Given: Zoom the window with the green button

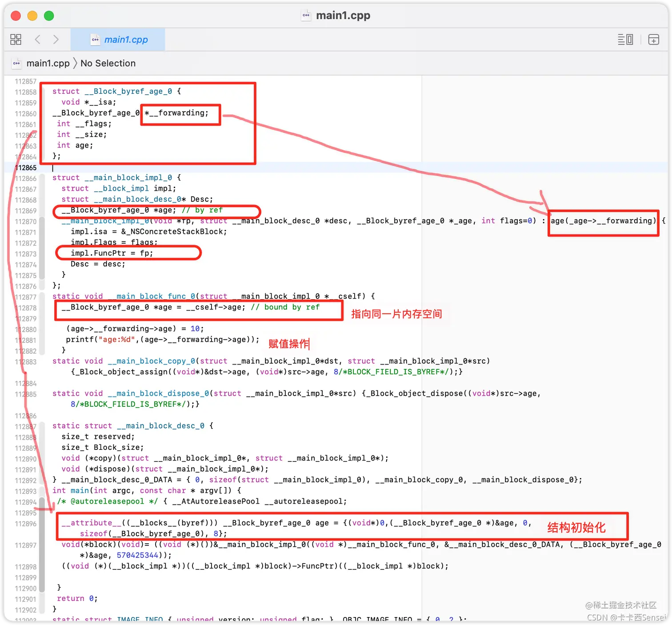Looking at the screenshot, I should coord(49,16).
